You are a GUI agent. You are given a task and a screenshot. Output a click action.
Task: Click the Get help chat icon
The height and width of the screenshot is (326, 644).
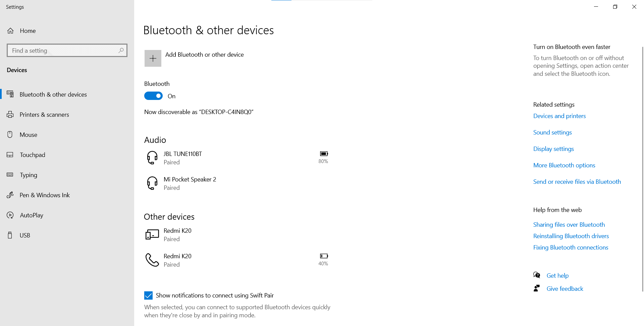click(x=537, y=275)
